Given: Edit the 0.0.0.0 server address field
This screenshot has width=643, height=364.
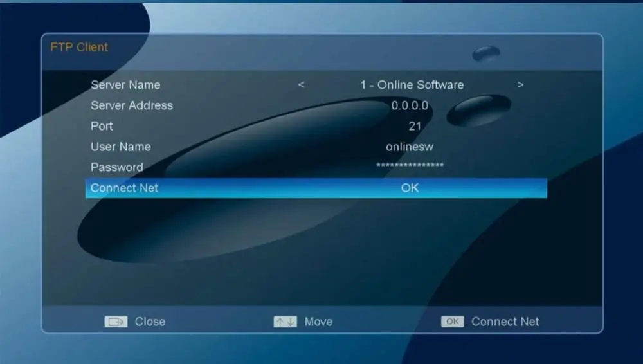Looking at the screenshot, I should [410, 105].
